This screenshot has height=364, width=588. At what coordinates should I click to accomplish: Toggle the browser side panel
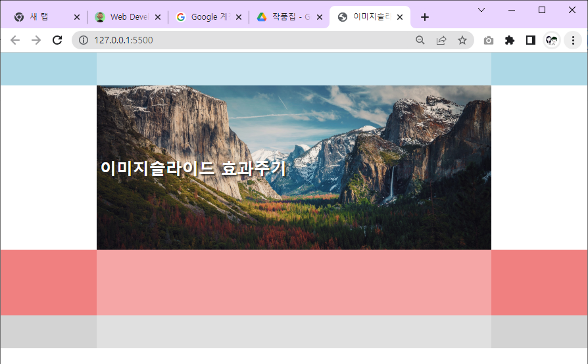530,40
